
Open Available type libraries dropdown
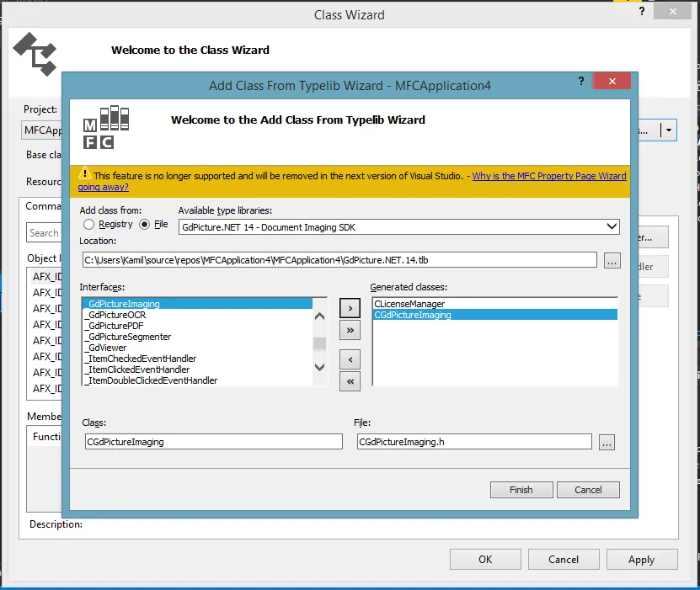(612, 226)
